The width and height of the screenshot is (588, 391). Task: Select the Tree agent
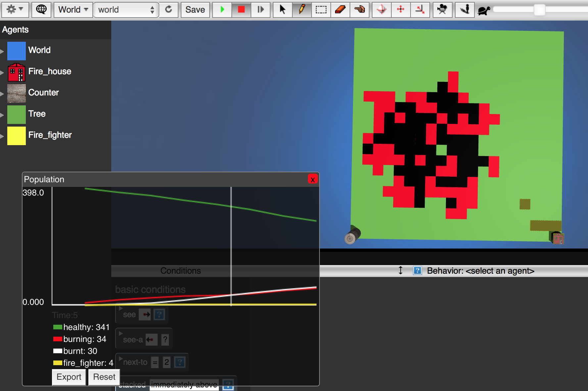[x=37, y=114]
